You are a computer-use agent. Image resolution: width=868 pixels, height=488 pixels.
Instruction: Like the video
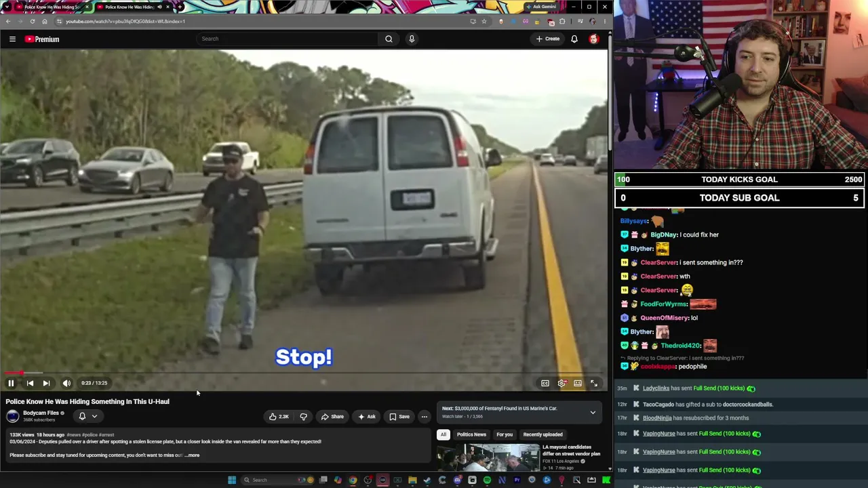tap(279, 417)
